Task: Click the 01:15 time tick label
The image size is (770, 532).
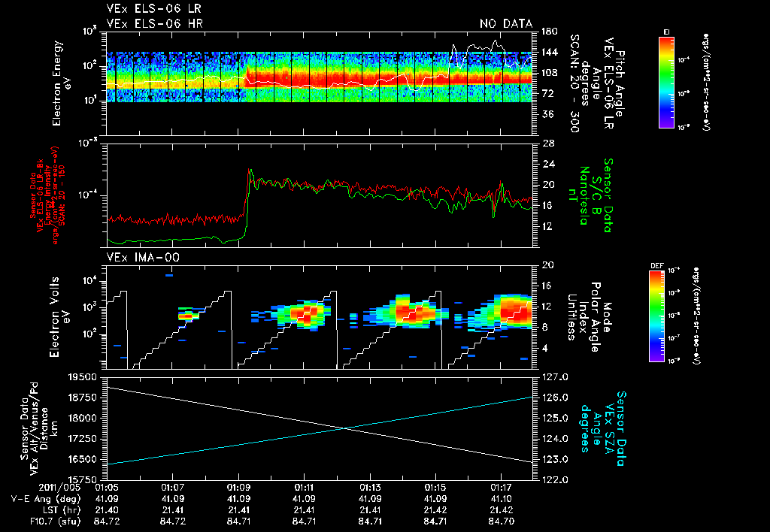Action: [435, 488]
